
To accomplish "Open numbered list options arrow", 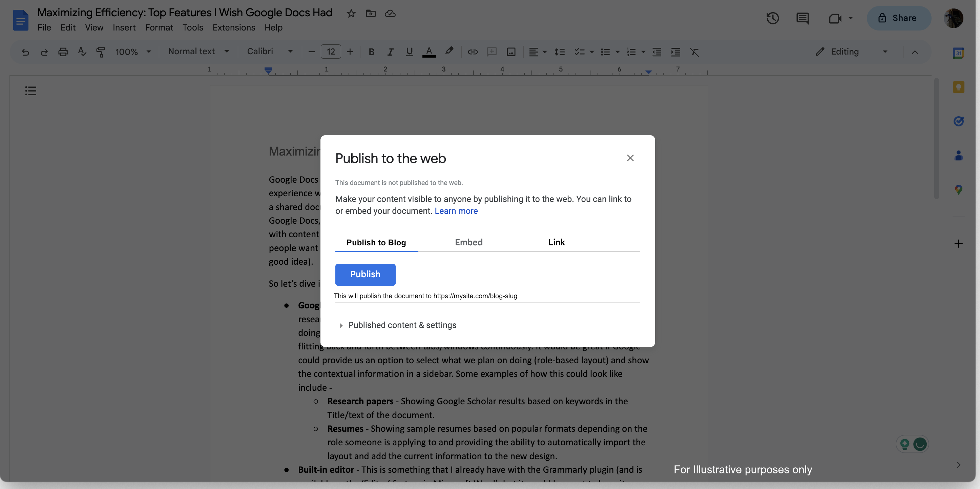I will point(643,52).
